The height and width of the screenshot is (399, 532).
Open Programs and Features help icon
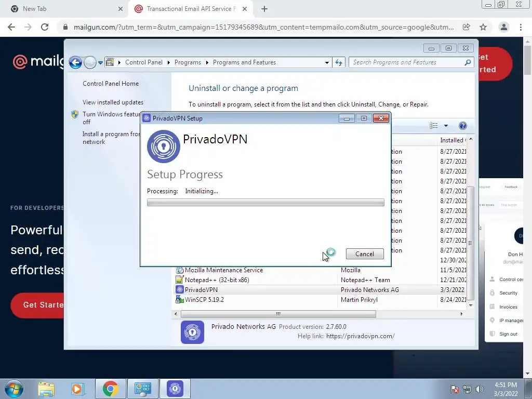coord(462,126)
